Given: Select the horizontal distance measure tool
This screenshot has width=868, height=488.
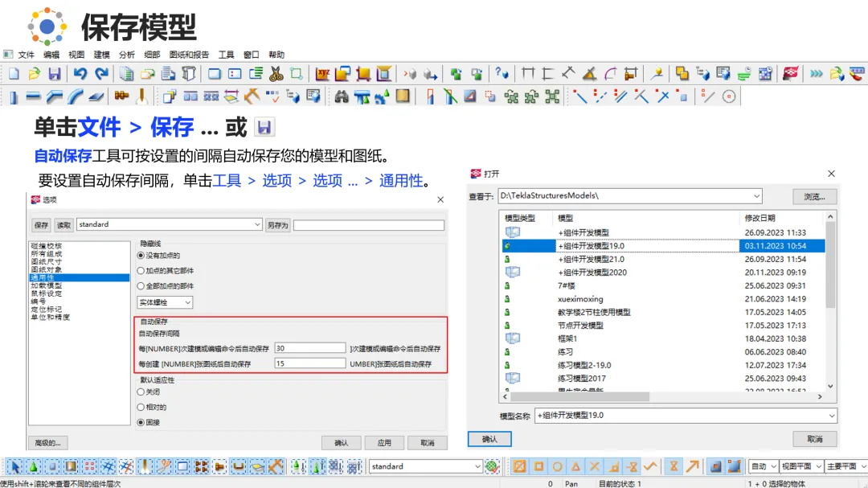Looking at the screenshot, I should [x=527, y=74].
